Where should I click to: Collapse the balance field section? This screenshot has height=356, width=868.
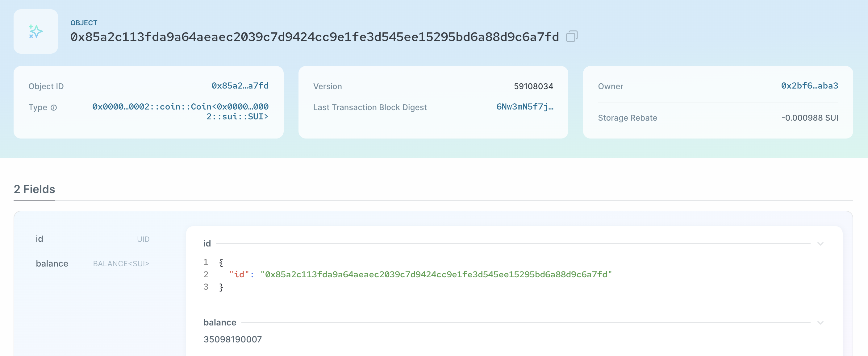point(820,323)
